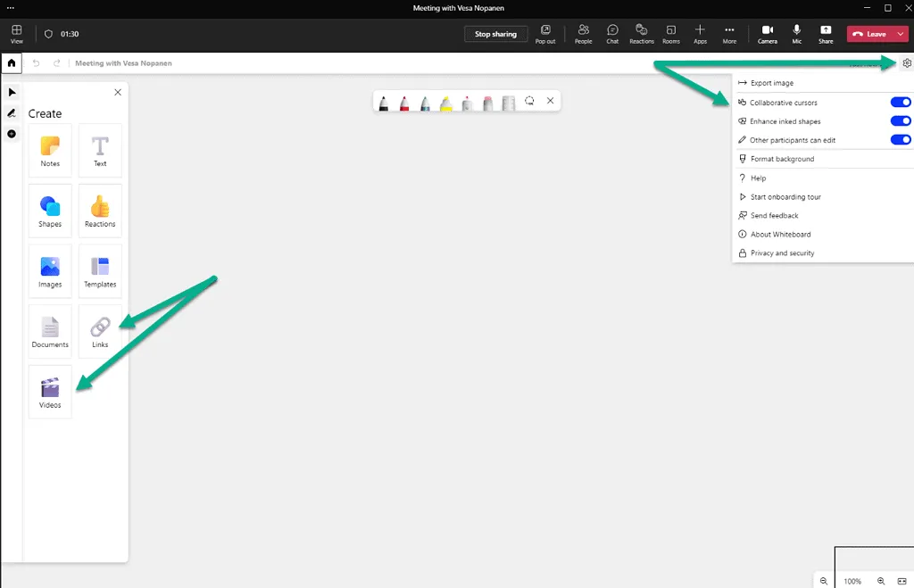Expand the Leave button dropdown
Viewport: 914px width, 588px height.
901,32
